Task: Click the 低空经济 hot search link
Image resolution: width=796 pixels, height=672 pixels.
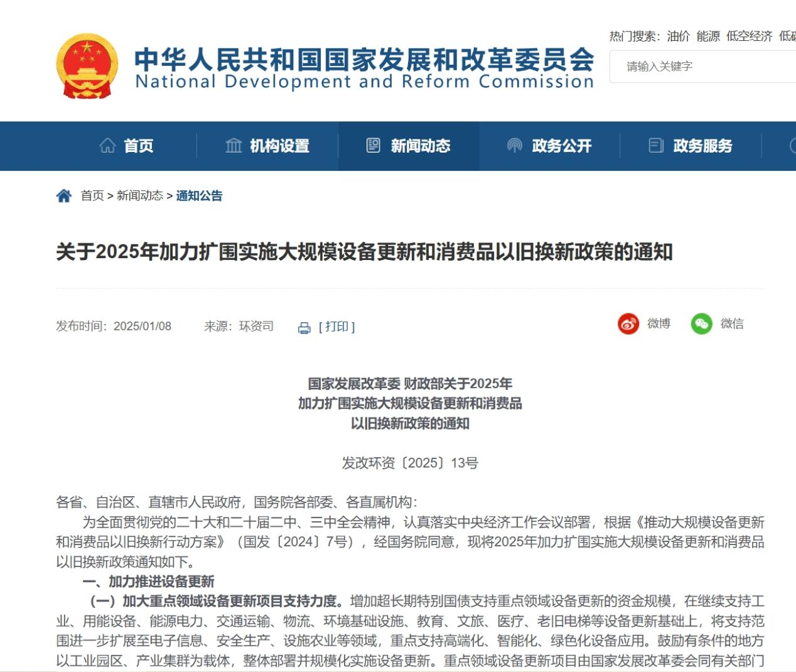Action: click(750, 36)
